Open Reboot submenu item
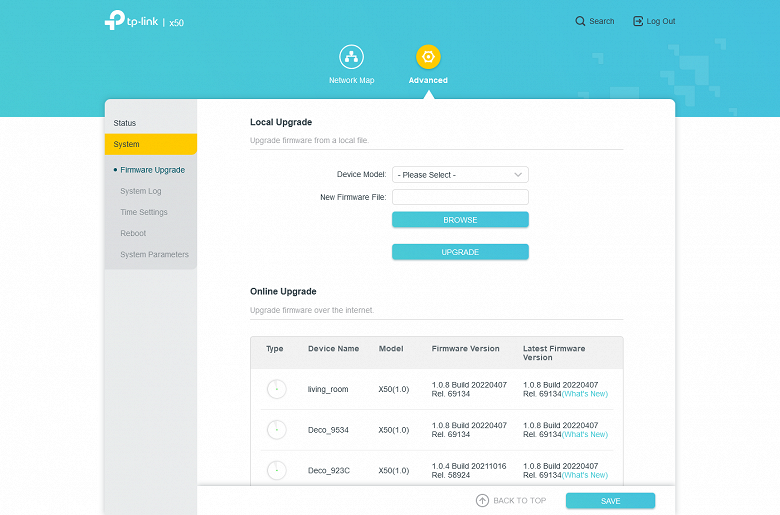 [133, 233]
